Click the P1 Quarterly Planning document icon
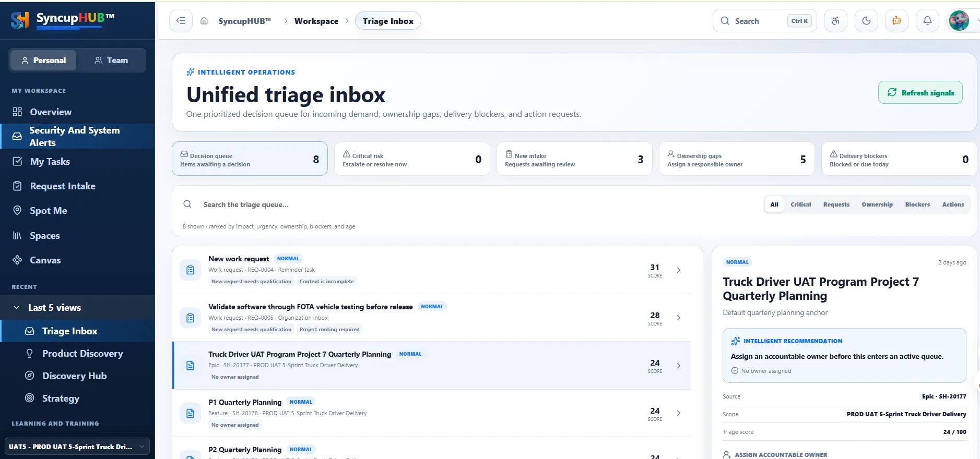The height and width of the screenshot is (459, 980). click(190, 413)
